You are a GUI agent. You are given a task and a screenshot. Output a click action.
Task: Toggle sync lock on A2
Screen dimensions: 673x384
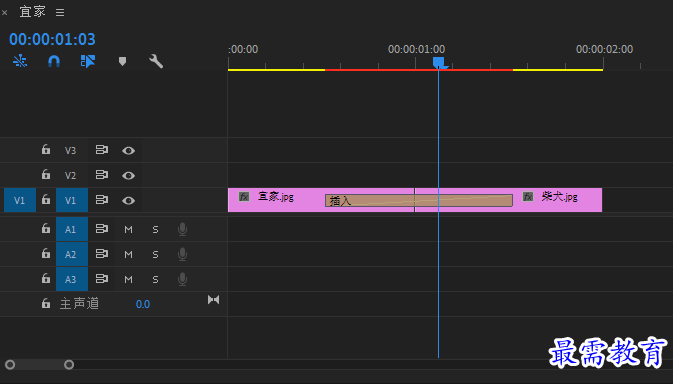[102, 254]
